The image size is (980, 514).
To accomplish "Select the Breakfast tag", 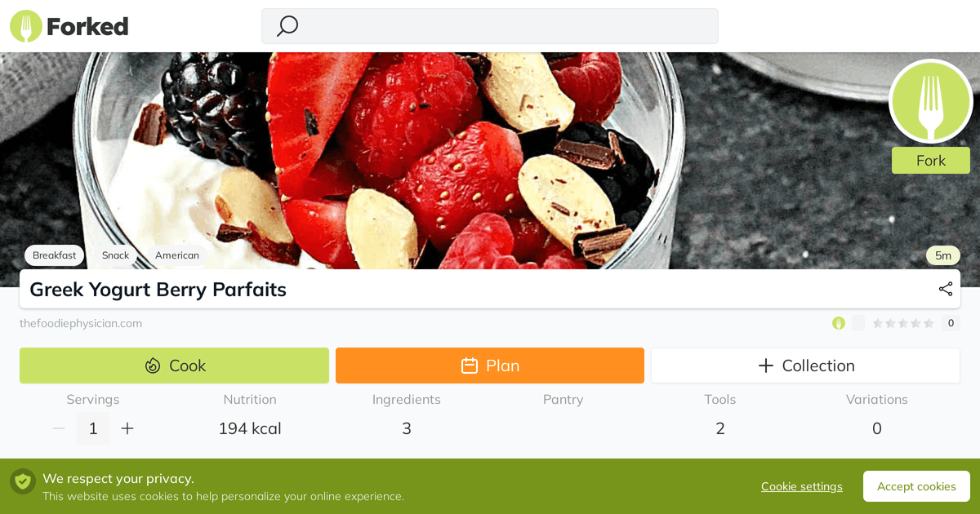I will (x=55, y=255).
